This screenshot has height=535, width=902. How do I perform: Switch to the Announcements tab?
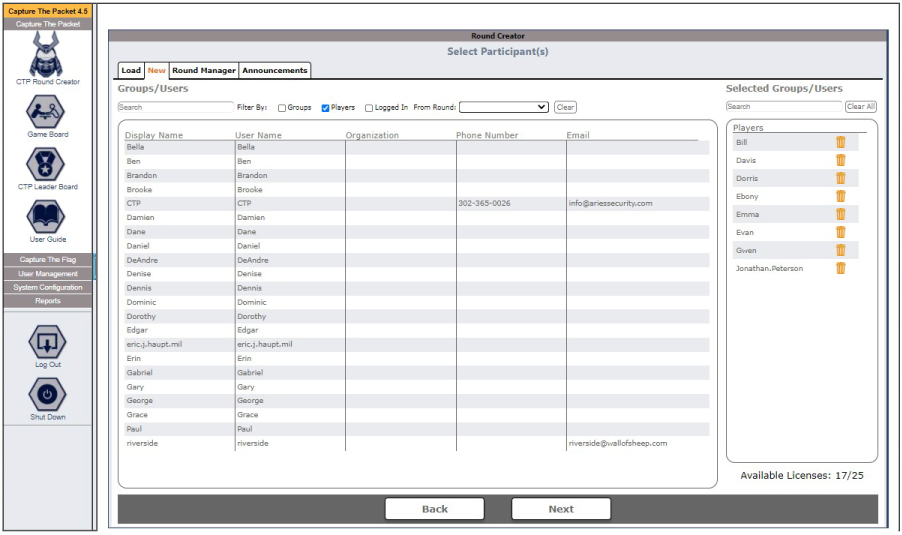[274, 70]
